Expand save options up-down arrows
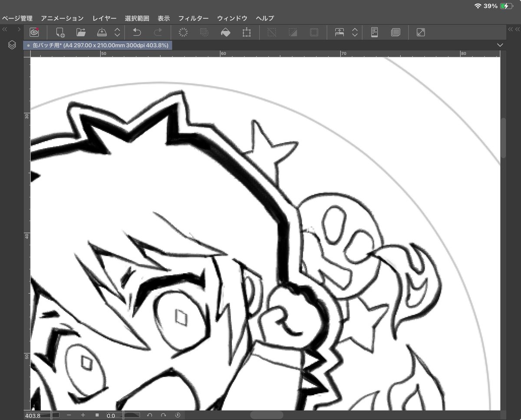 [117, 32]
